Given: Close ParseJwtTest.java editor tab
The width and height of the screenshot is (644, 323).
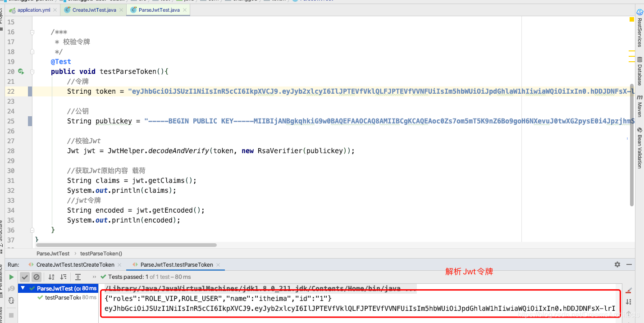Looking at the screenshot, I should point(186,10).
